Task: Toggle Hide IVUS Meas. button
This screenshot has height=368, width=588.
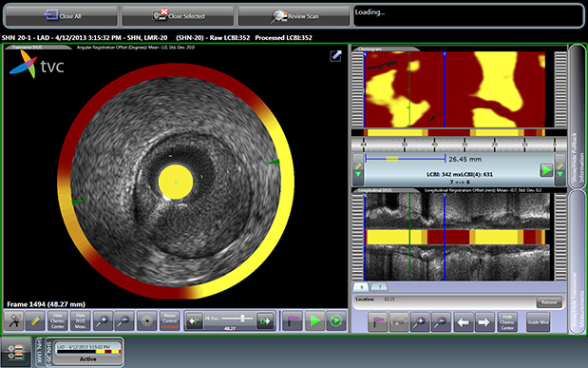Action: click(80, 321)
